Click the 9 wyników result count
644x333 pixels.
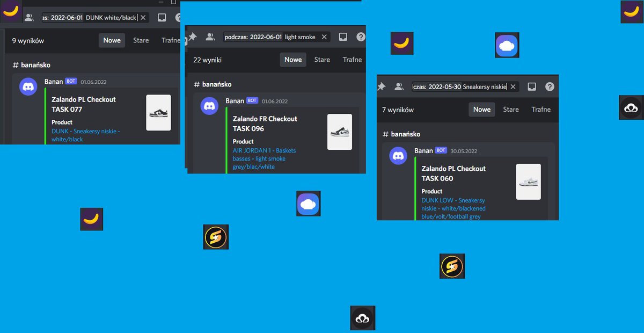pos(28,40)
